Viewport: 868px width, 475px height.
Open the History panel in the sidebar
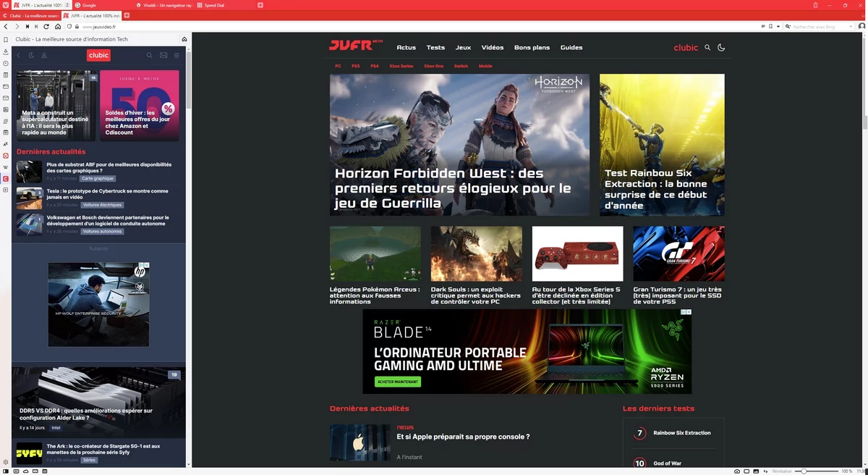(6, 63)
